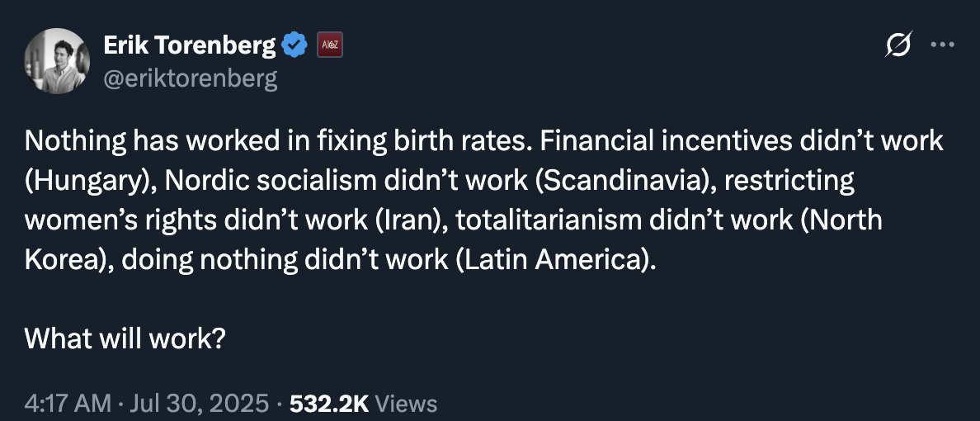Open Erik Torenberg's profile avatar

[x=57, y=60]
